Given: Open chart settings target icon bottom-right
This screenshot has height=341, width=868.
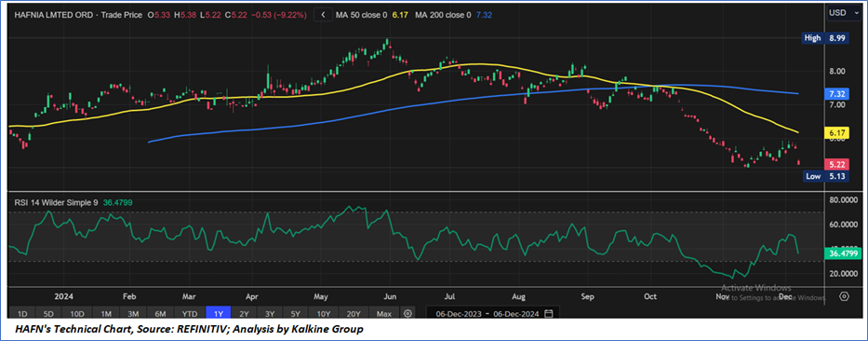Looking at the screenshot, I should tap(844, 296).
